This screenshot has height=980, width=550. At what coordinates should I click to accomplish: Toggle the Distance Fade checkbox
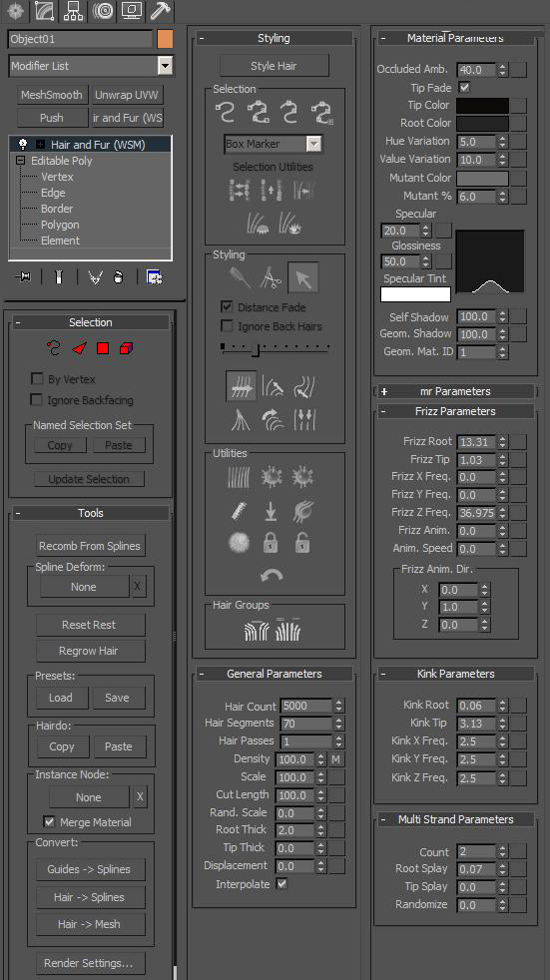(227, 307)
